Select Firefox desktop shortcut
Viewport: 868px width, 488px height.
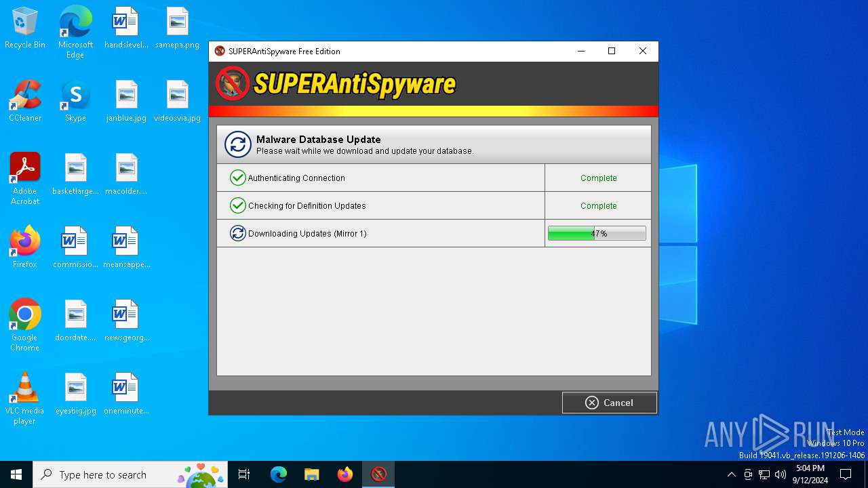(x=25, y=248)
